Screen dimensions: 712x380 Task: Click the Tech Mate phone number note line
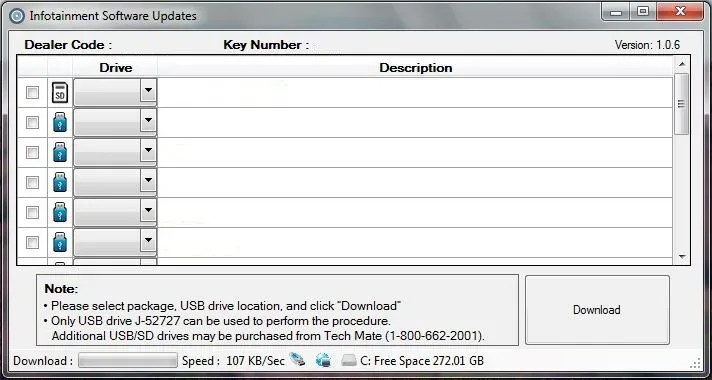tap(268, 336)
